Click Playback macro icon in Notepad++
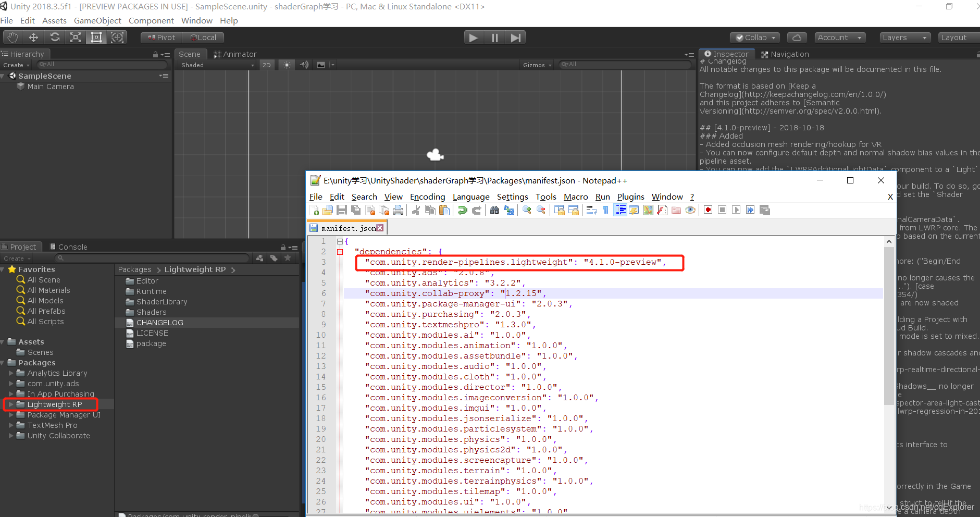This screenshot has height=517, width=980. point(736,210)
